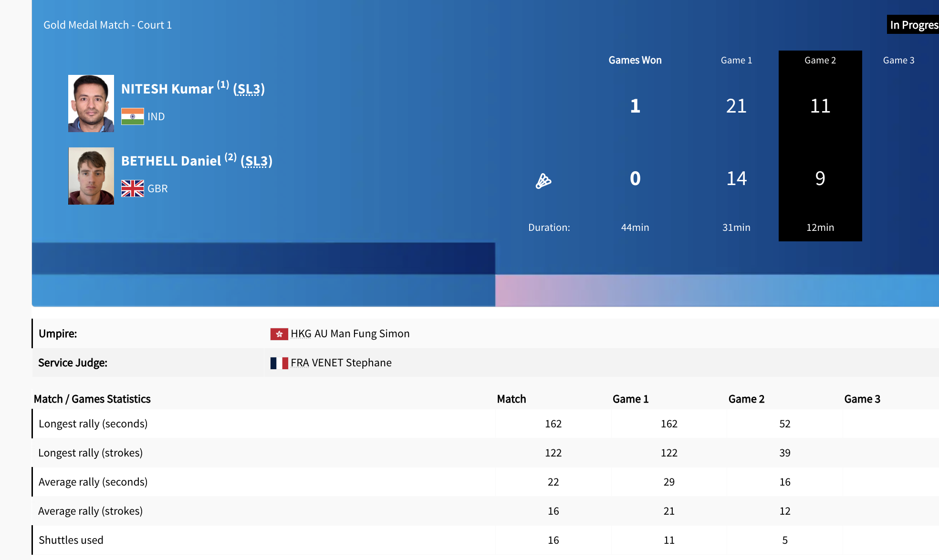The image size is (939, 560).
Task: Click the Great Britain flag icon
Action: pos(133,188)
